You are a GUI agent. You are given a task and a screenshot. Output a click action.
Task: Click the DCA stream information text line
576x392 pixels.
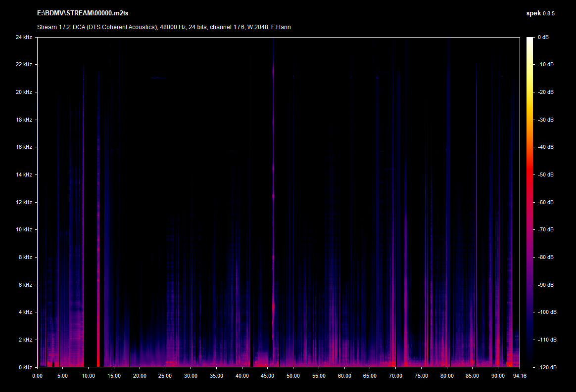164,27
